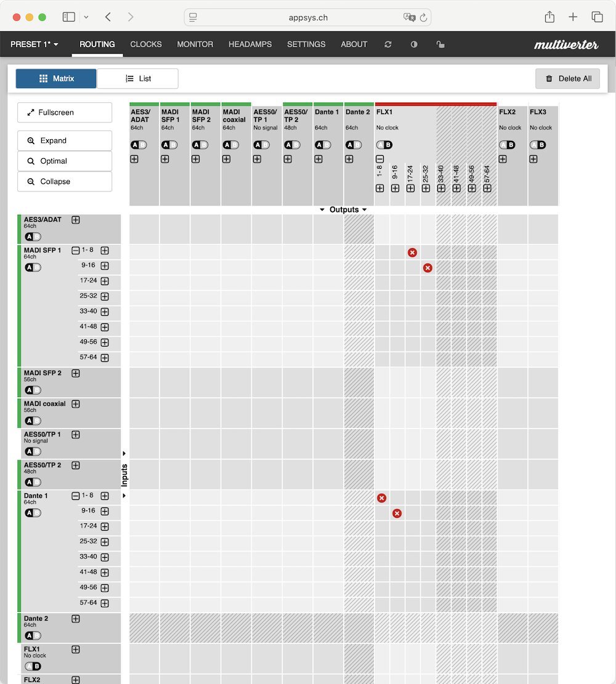Click the Optimal zoom button

[x=65, y=161]
